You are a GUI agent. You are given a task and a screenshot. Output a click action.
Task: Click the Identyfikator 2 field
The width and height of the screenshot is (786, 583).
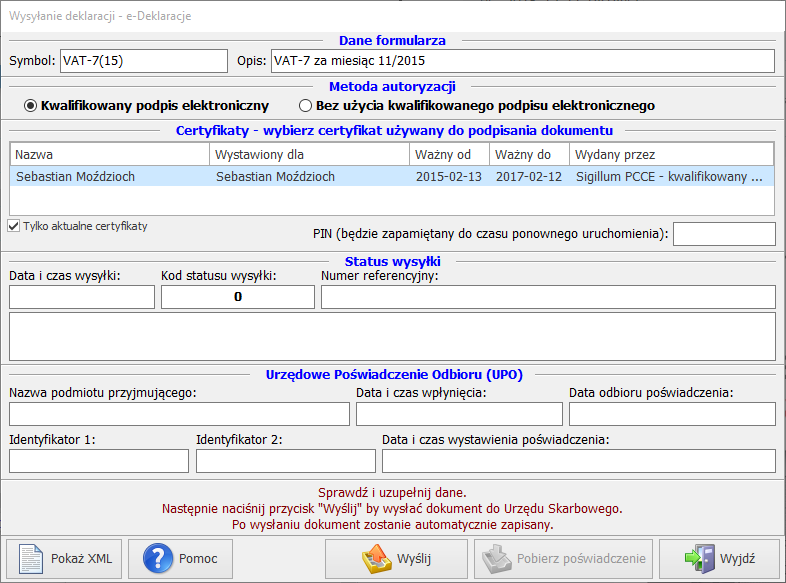coord(286,461)
